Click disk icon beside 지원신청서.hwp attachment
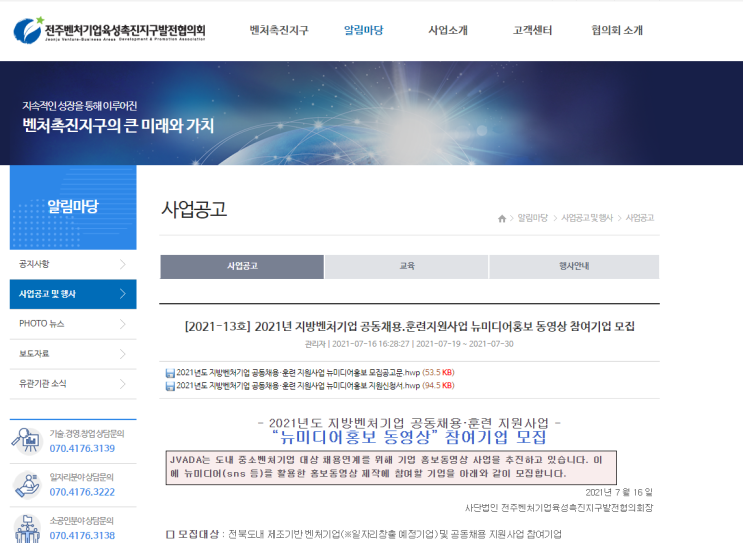The height and width of the screenshot is (543, 743). point(170,386)
